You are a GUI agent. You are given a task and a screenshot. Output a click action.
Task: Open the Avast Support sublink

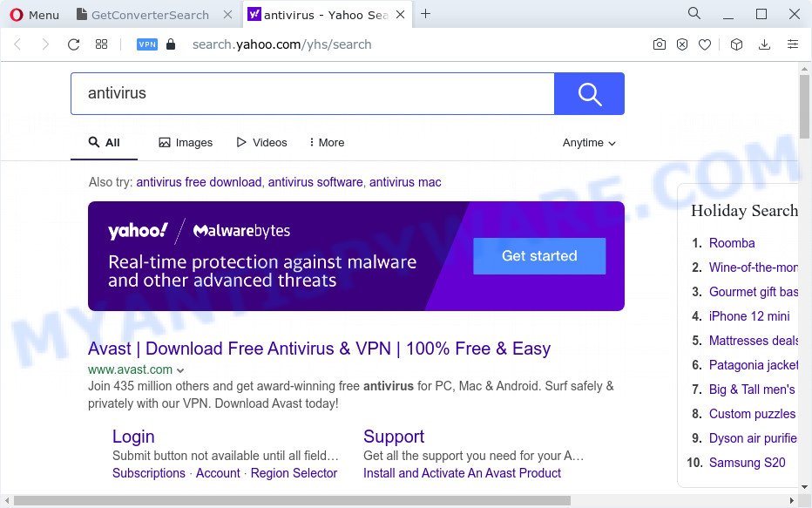click(394, 437)
